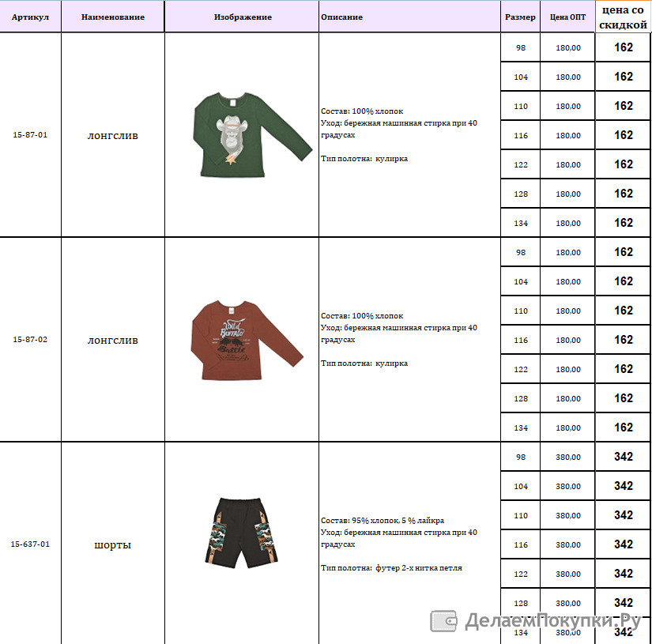Select size 116 of article 15-87-02
The image size is (652, 644).
click(520, 340)
